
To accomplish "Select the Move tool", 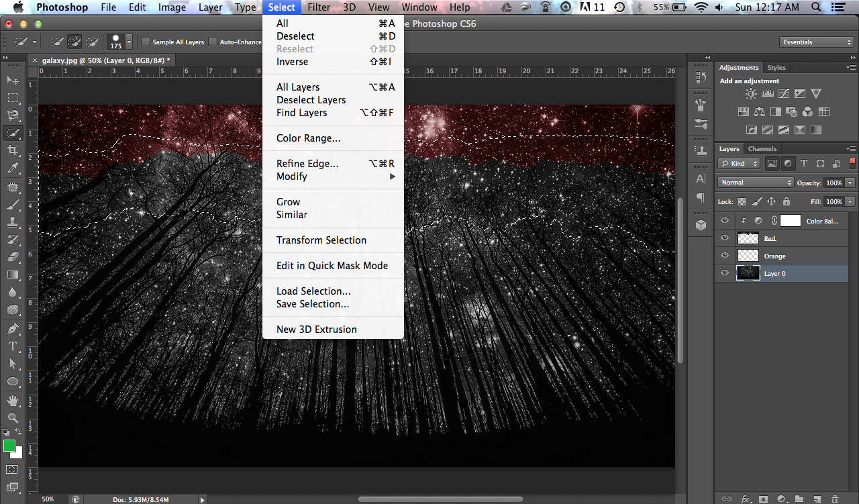I will click(13, 81).
